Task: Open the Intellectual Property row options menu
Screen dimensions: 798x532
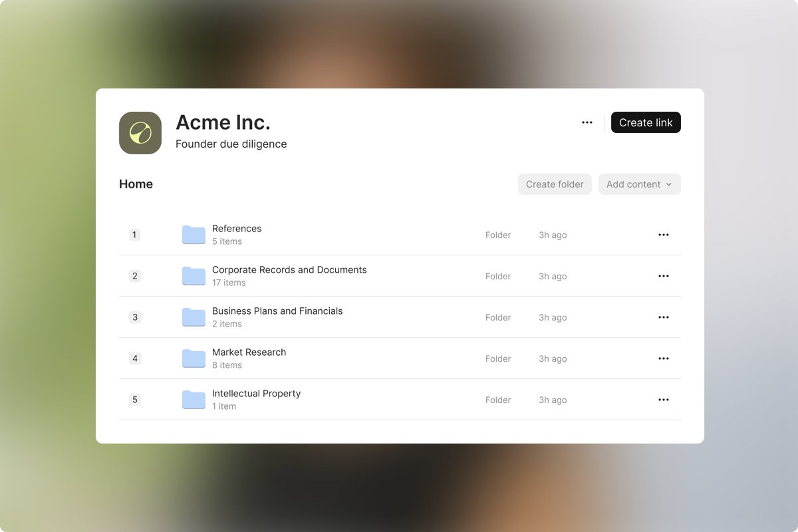Action: pos(663,400)
